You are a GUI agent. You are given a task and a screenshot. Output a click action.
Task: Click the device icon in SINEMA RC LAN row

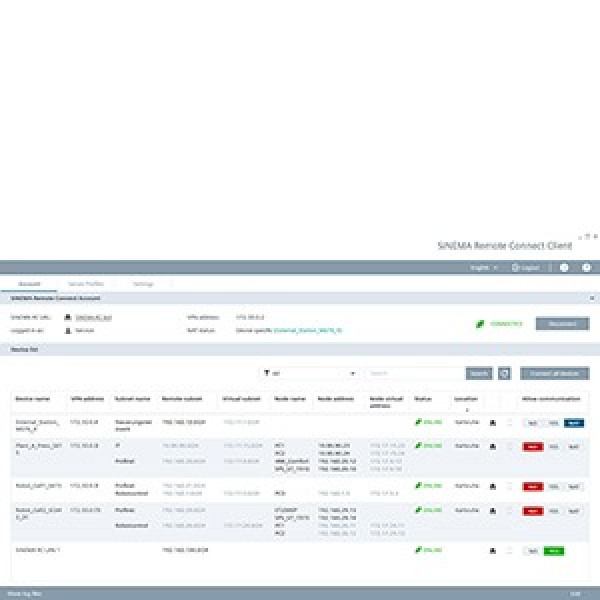click(x=493, y=551)
